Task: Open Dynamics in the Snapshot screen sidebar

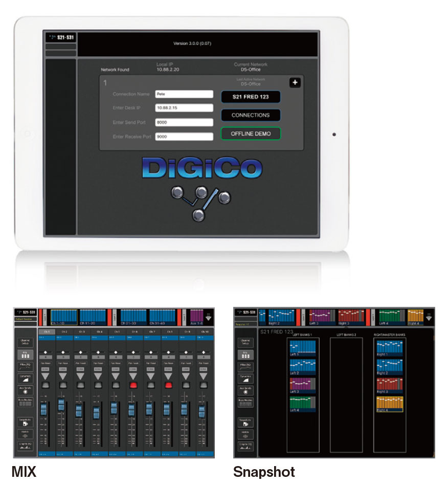Action: tap(245, 379)
